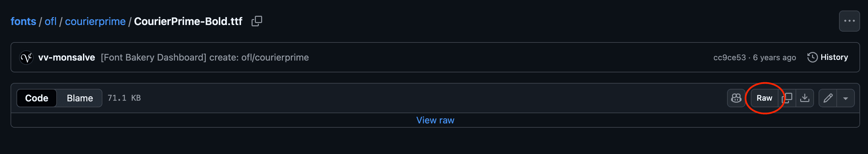
Task: View commit cc9ce53 details
Action: [729, 58]
